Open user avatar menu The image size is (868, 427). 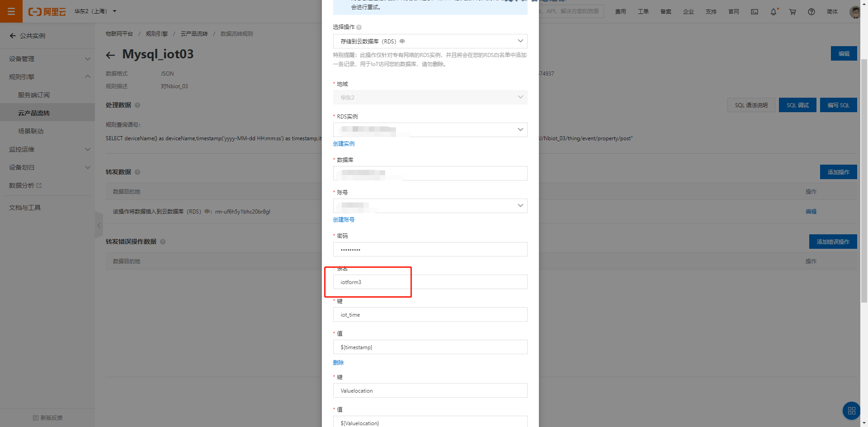pyautogui.click(x=854, y=12)
